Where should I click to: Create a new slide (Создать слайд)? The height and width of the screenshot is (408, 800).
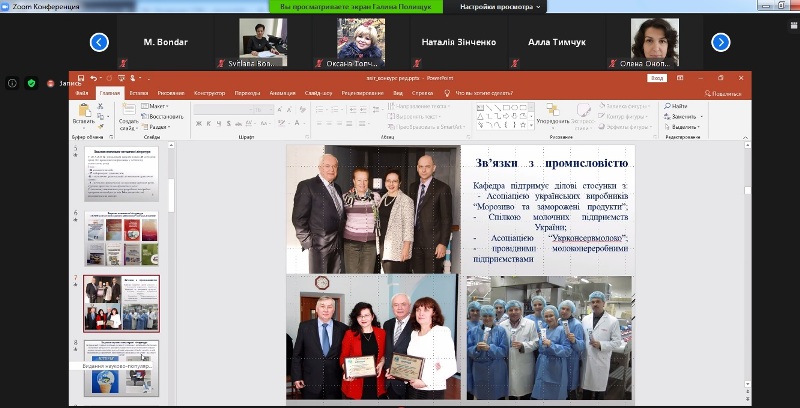(x=129, y=117)
